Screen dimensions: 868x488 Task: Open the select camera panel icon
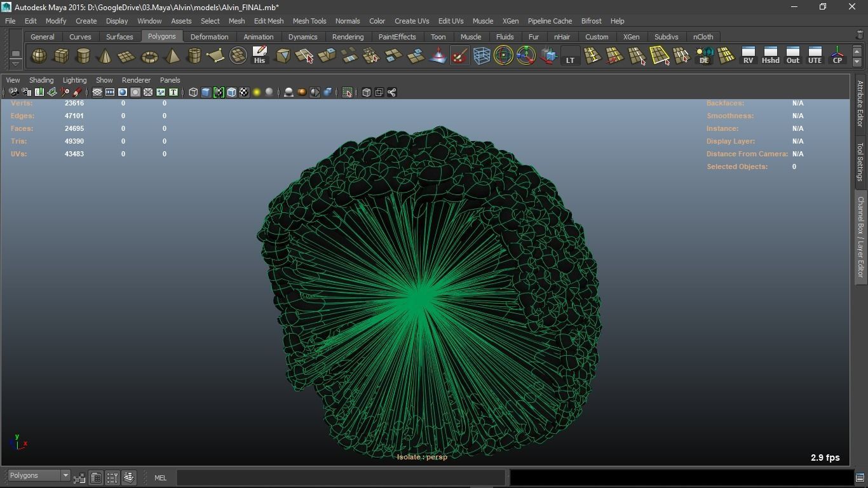click(13, 93)
